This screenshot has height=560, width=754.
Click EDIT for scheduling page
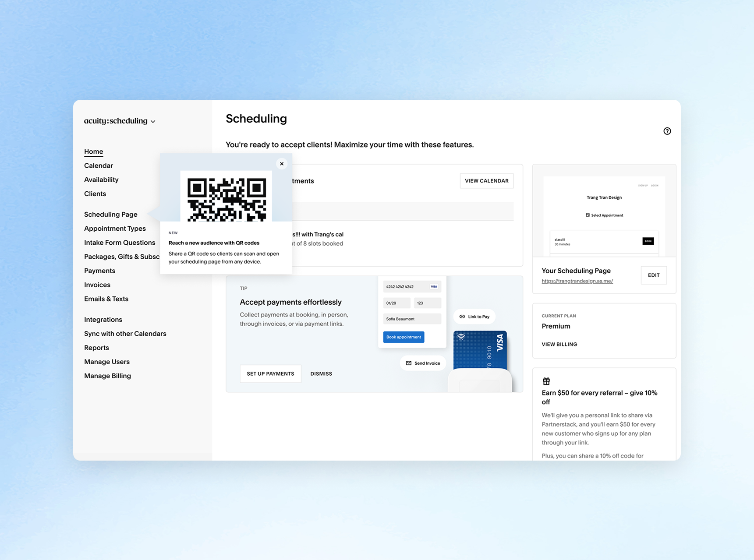(654, 275)
